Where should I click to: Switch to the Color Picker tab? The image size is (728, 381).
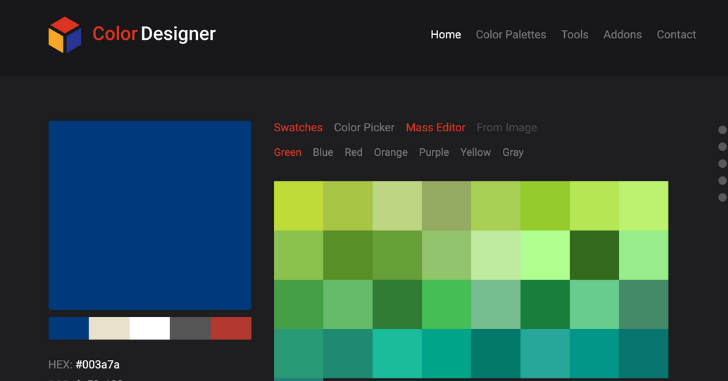tap(364, 128)
